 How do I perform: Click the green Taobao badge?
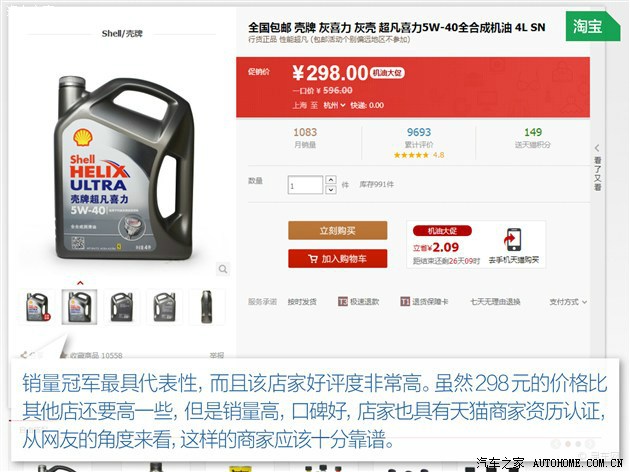593,27
